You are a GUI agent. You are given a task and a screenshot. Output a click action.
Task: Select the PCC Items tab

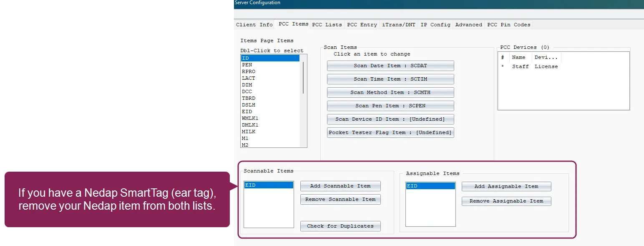[294, 24]
